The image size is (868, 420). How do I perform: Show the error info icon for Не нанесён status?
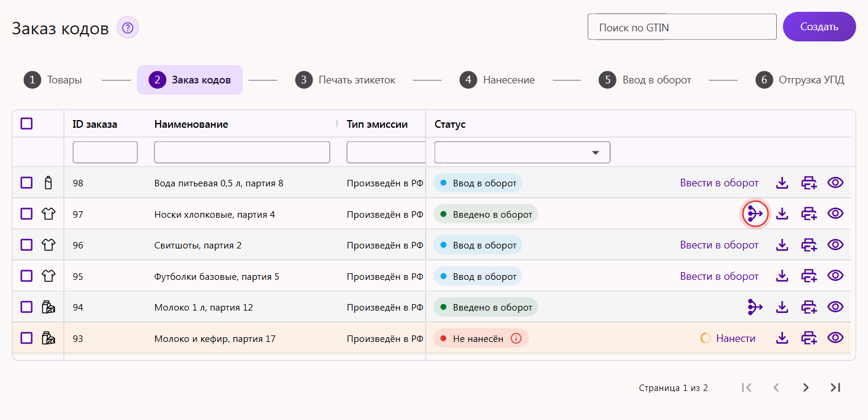click(516, 338)
